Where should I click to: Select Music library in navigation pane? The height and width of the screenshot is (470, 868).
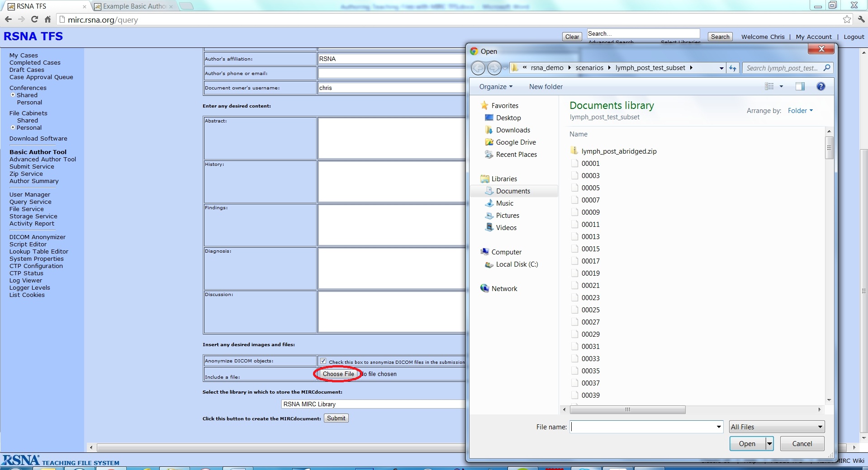(504, 203)
